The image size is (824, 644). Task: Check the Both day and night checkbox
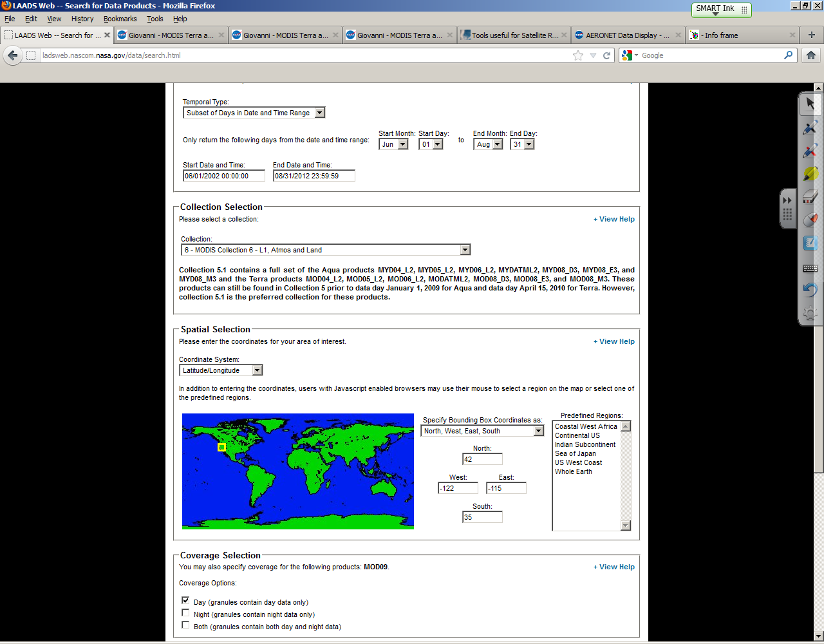pyautogui.click(x=185, y=625)
